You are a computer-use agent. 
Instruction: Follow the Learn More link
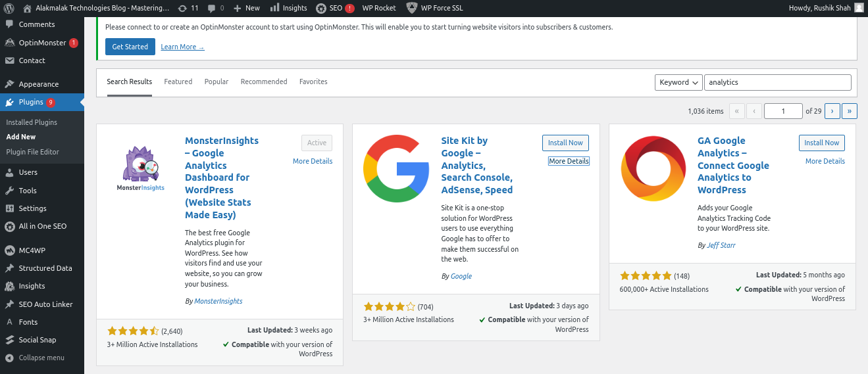(182, 47)
